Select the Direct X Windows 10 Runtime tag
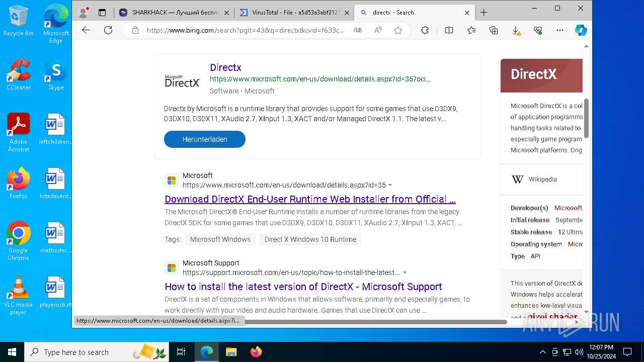The image size is (644, 362). coord(310,239)
